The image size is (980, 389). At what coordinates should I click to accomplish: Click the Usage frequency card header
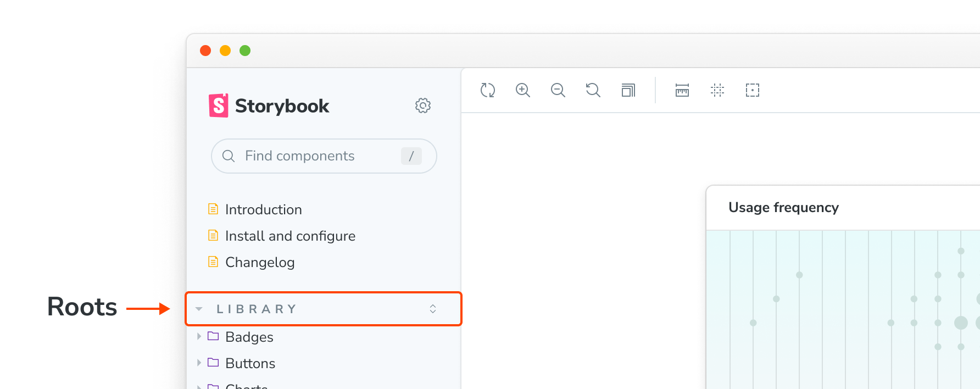pos(783,208)
